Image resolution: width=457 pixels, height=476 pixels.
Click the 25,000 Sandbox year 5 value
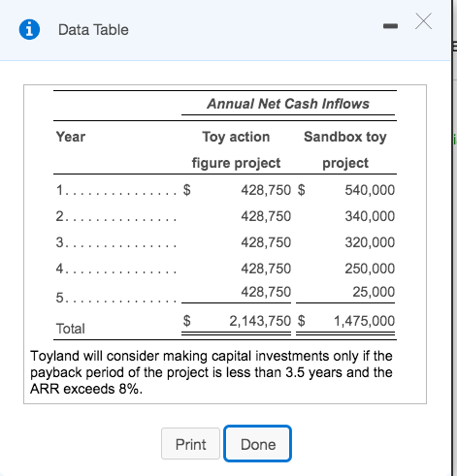(374, 292)
